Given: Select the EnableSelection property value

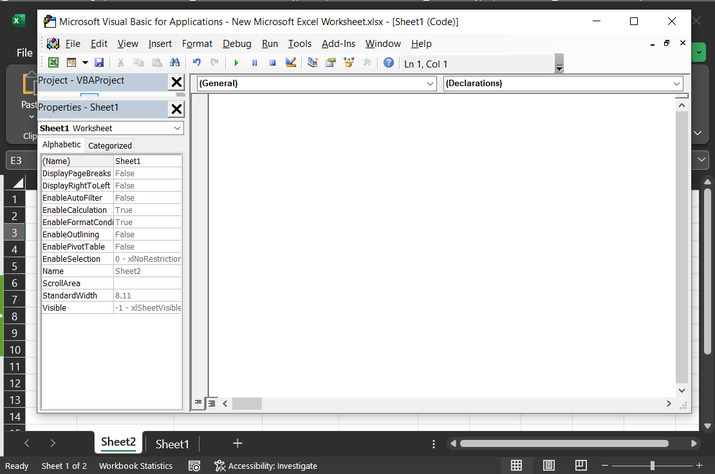Looking at the screenshot, I should [147, 259].
